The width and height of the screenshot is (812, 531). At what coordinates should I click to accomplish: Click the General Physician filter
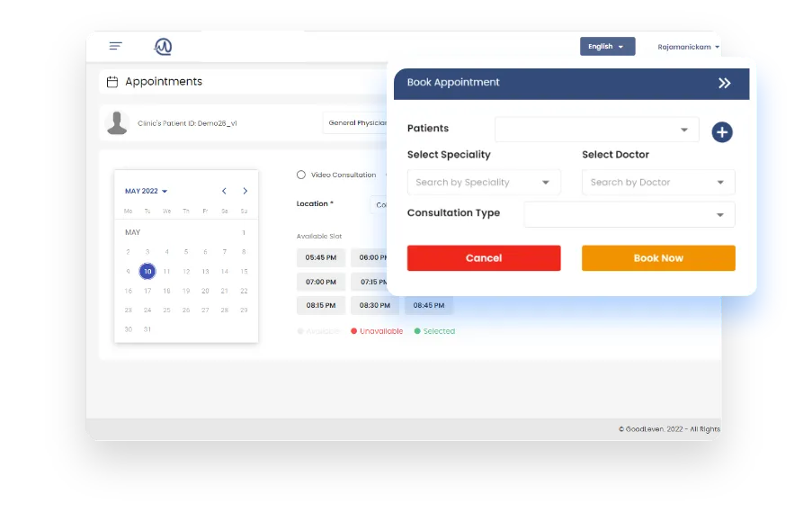[x=360, y=123]
